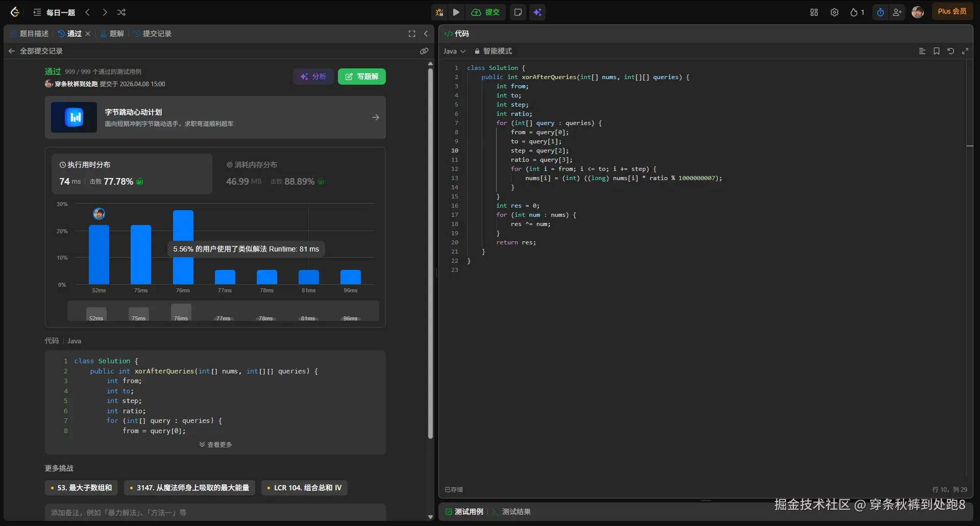980x526 pixels.
Task: Open the Java language dropdown
Action: [x=454, y=51]
